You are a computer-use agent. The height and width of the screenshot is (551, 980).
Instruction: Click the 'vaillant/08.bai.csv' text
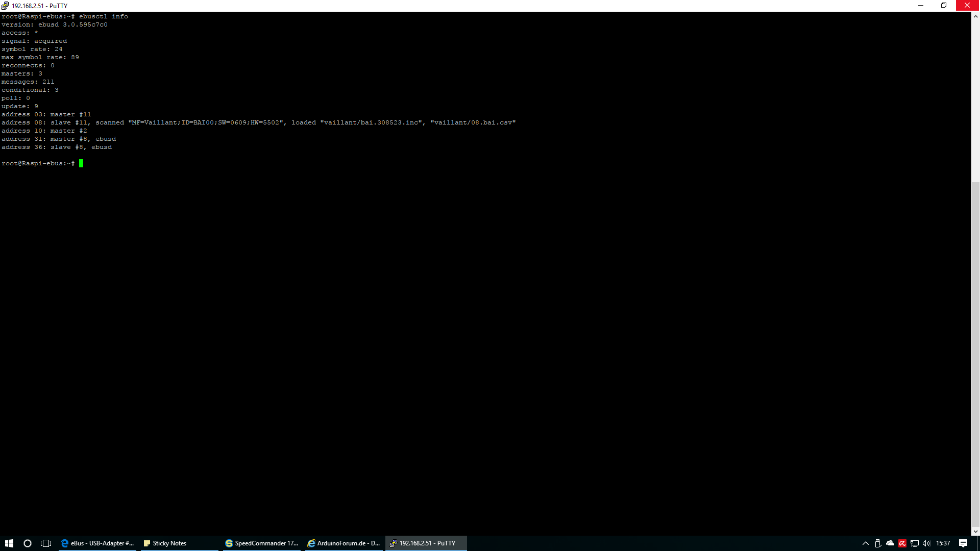pos(473,122)
